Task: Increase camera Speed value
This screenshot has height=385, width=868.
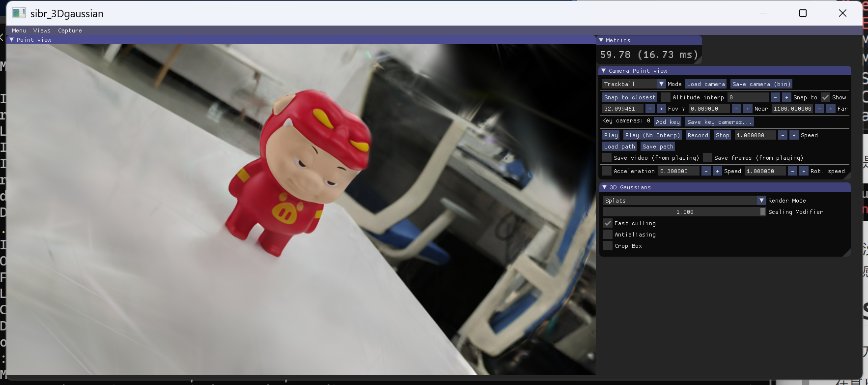Action: [717, 171]
